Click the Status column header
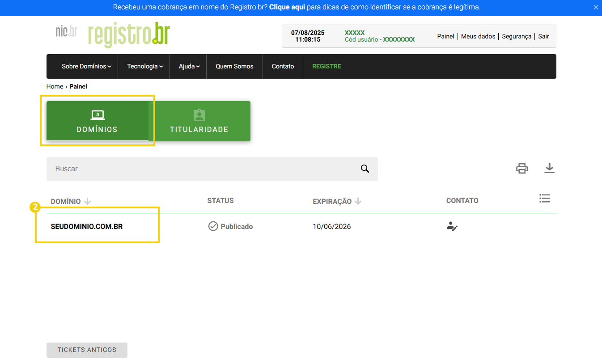 click(220, 201)
